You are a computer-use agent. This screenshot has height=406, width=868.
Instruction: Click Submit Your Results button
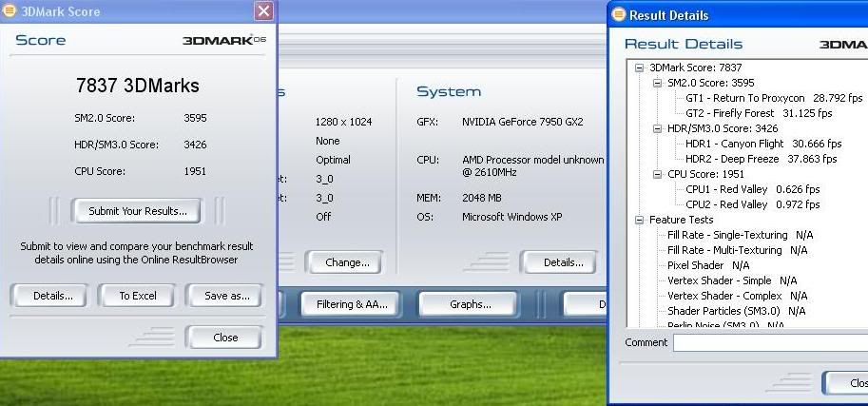click(137, 211)
